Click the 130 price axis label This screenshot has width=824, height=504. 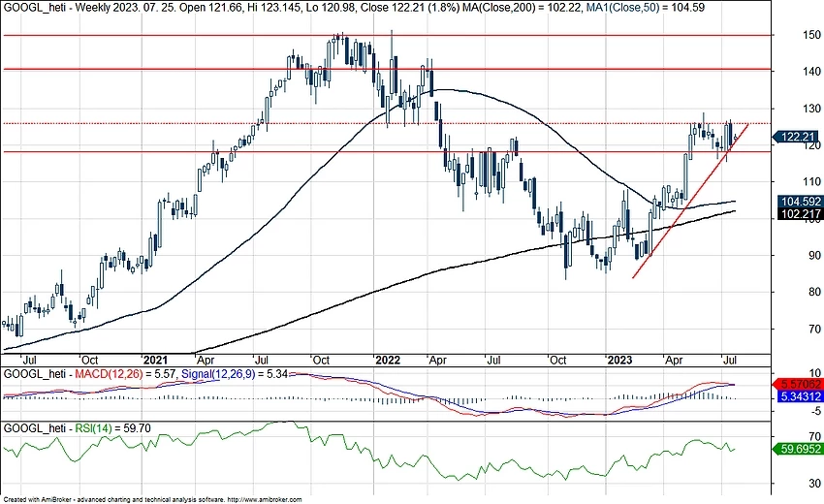(x=811, y=109)
